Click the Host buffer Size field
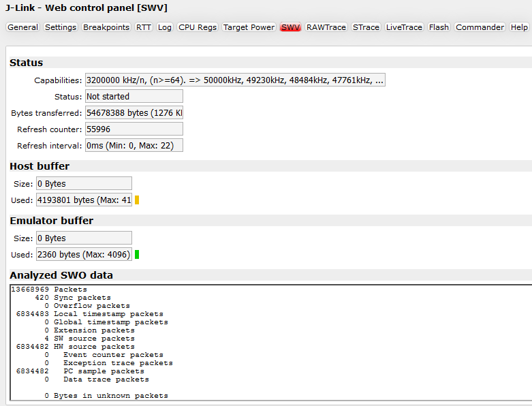Image resolution: width=532 pixels, height=406 pixels. 84,183
